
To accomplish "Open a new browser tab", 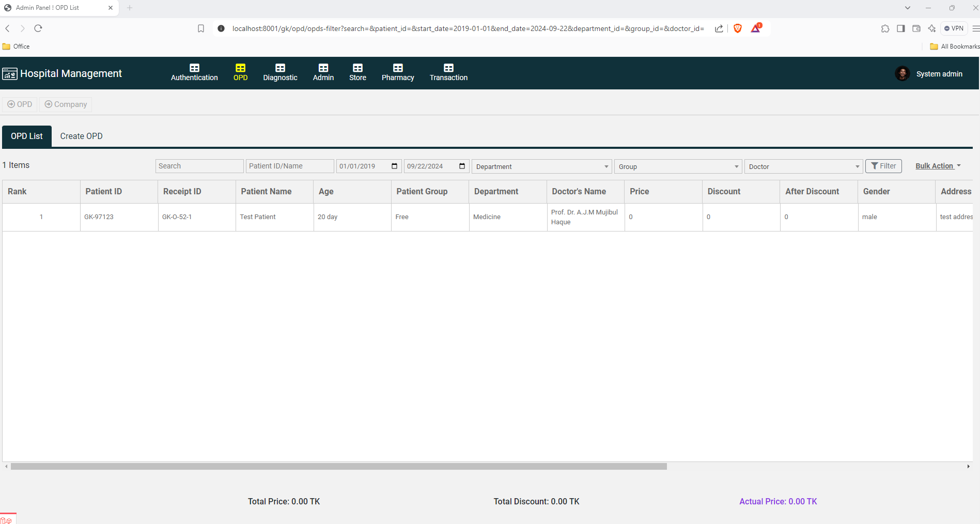I will coord(130,8).
